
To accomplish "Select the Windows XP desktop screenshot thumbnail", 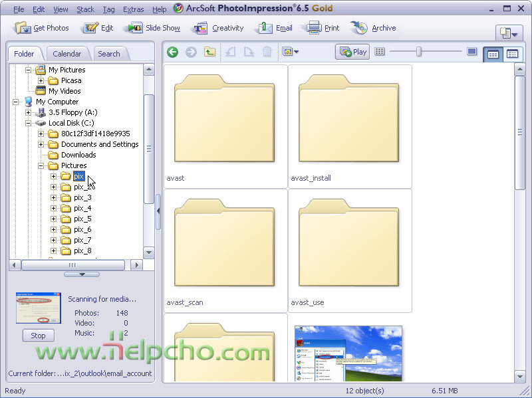I will (348, 353).
